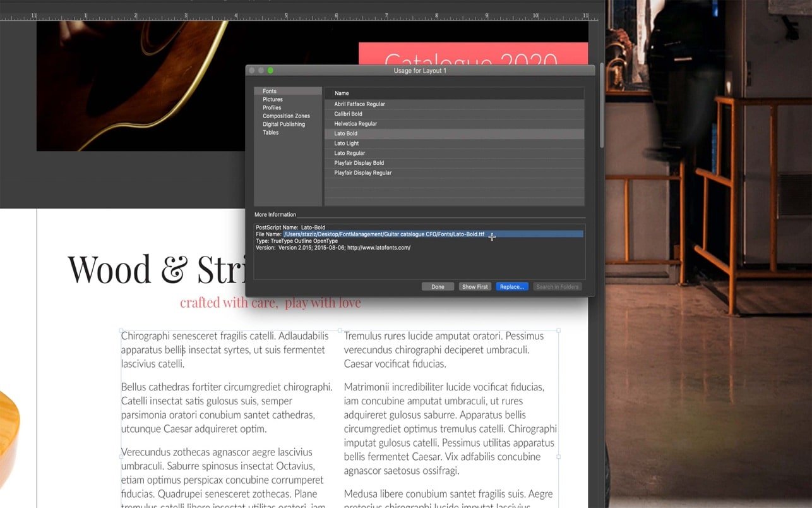Select Composition Zones in the sidebar list

pyautogui.click(x=286, y=116)
